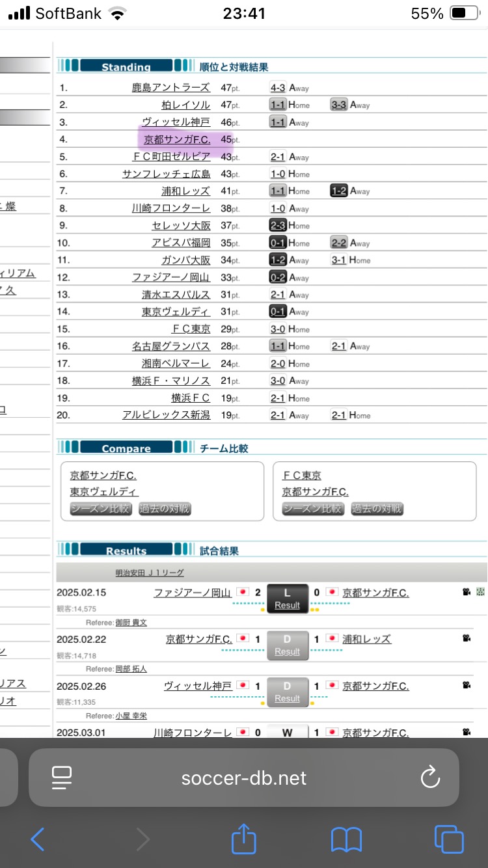This screenshot has width=488, height=868.
Task: Open referee 御厨 貴文 link
Action: point(131,623)
